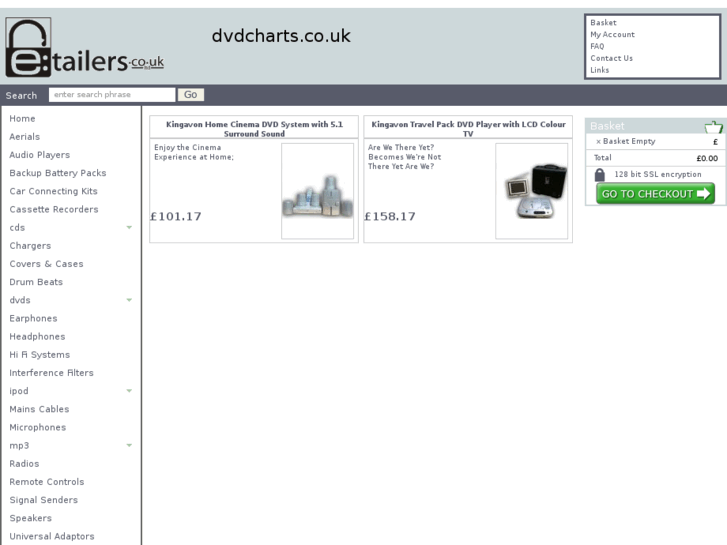Click the £158.17 price
This screenshot has width=727, height=545.
click(390, 217)
